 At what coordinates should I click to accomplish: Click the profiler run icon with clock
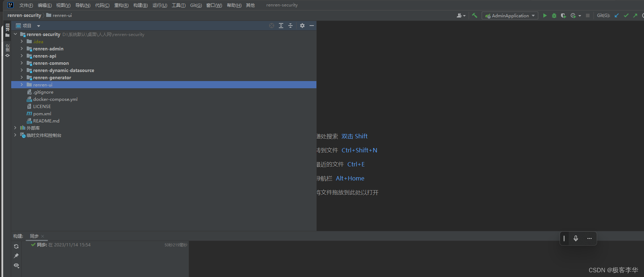[573, 15]
